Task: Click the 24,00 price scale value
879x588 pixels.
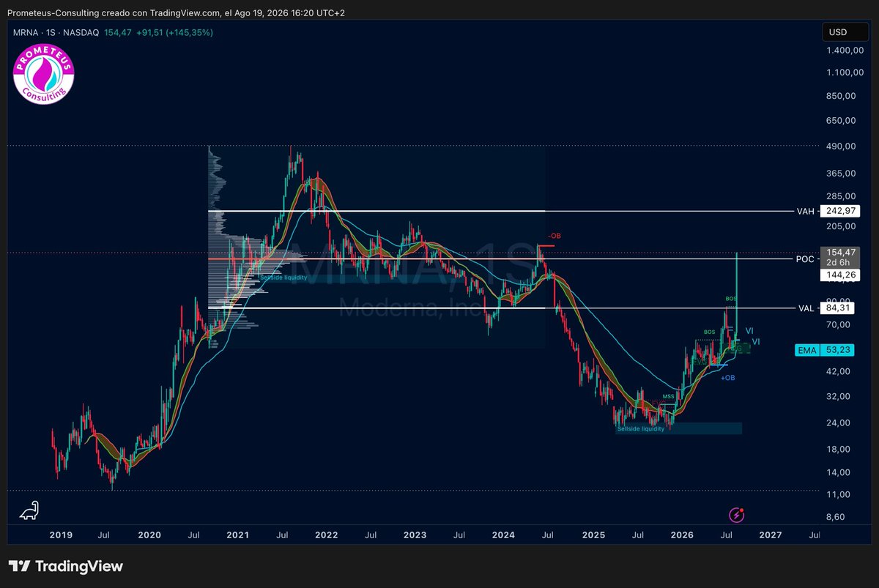Action: tap(839, 423)
